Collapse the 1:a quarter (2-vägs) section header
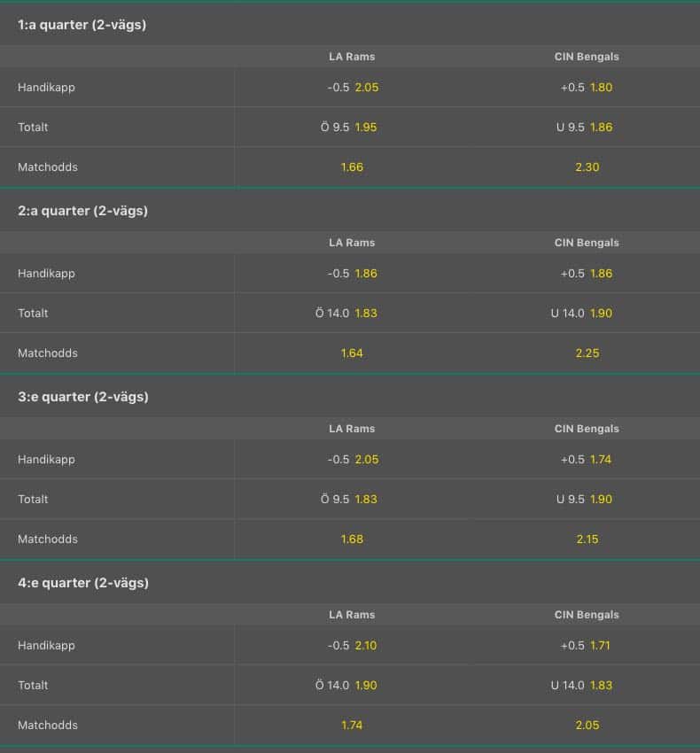The image size is (700, 753). coord(350,25)
